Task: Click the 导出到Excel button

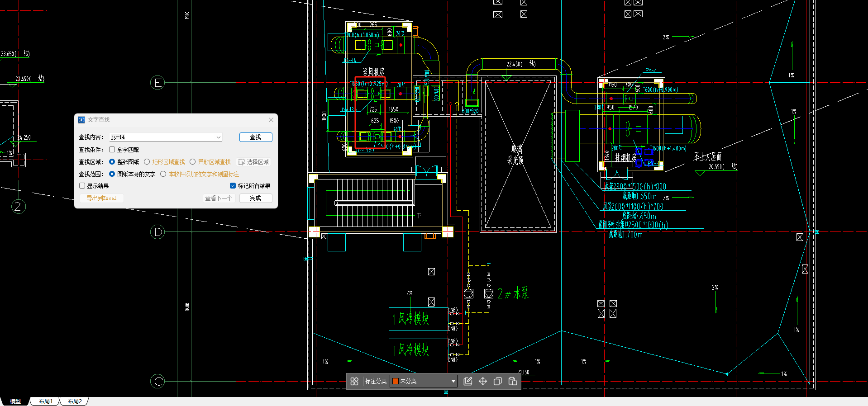Action: point(101,198)
